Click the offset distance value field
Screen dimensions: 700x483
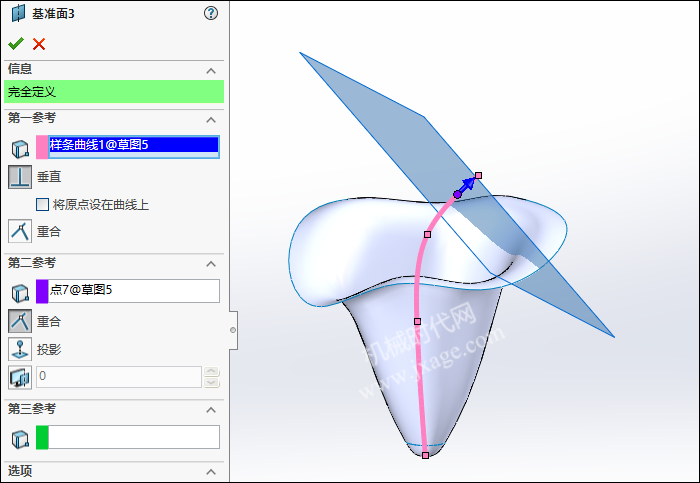(119, 377)
